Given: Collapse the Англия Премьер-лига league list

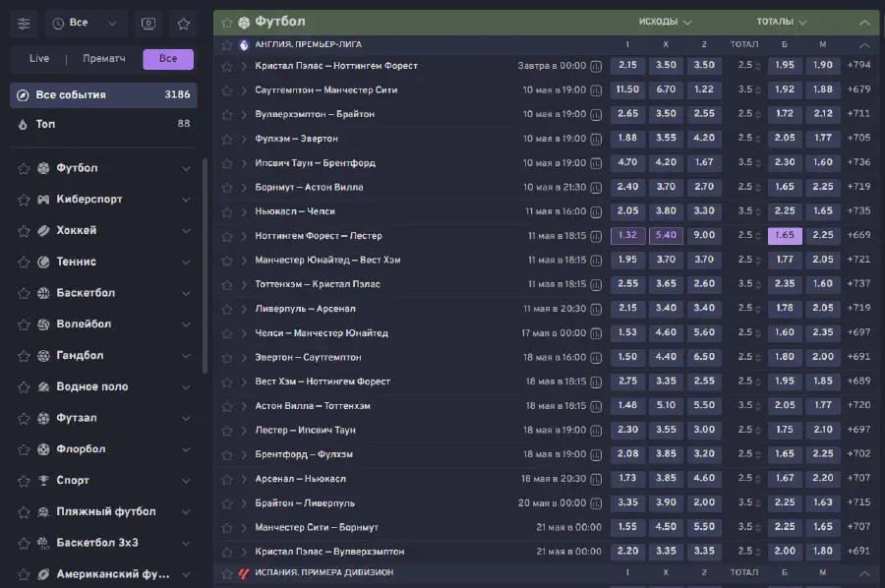Looking at the screenshot, I should coord(864,44).
